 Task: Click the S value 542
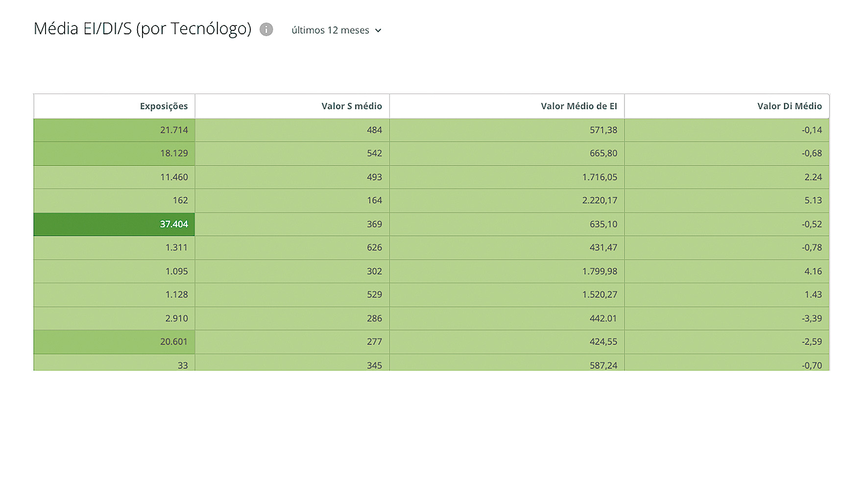(x=374, y=154)
